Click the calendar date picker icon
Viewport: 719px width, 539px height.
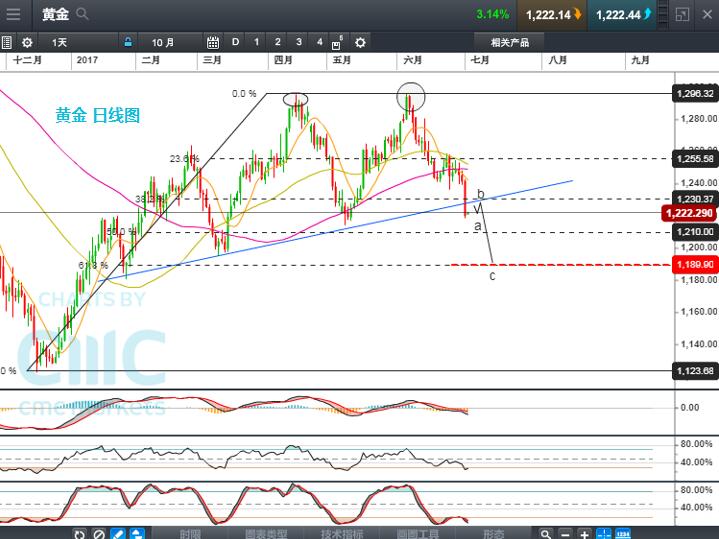point(213,42)
